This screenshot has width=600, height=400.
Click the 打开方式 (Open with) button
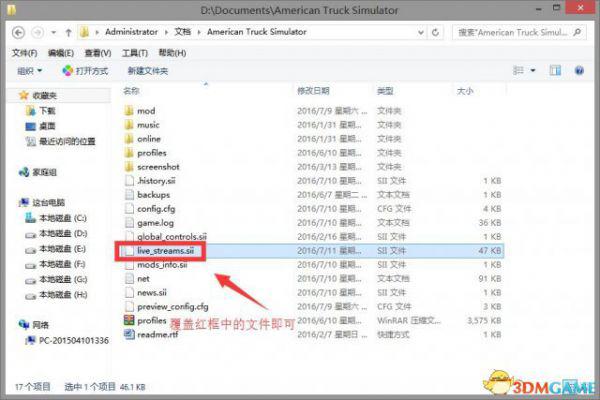pyautogui.click(x=87, y=71)
